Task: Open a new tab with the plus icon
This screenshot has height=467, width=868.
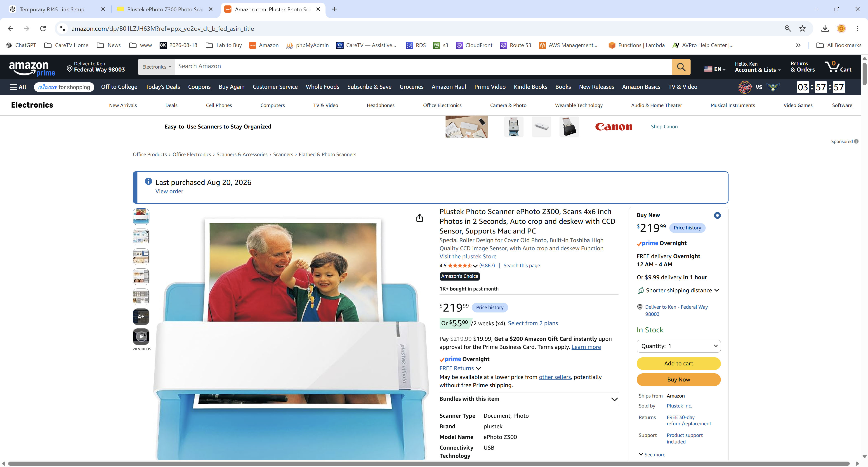Action: click(334, 9)
